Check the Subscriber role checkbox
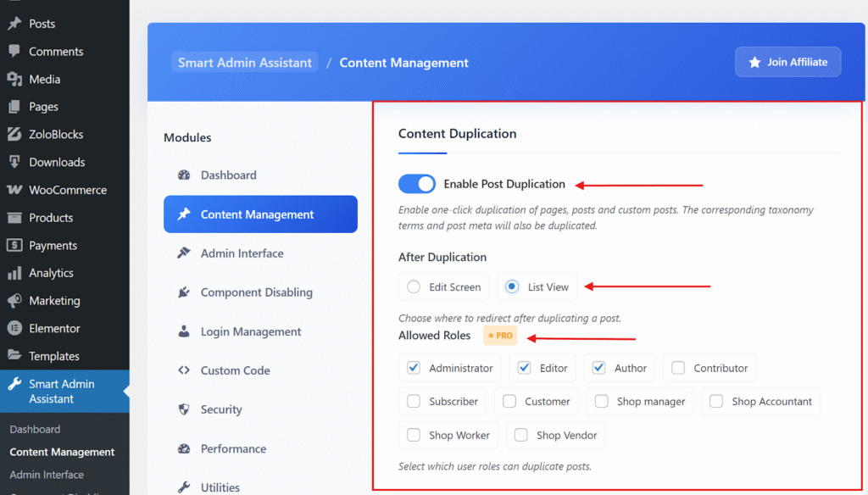 point(414,401)
